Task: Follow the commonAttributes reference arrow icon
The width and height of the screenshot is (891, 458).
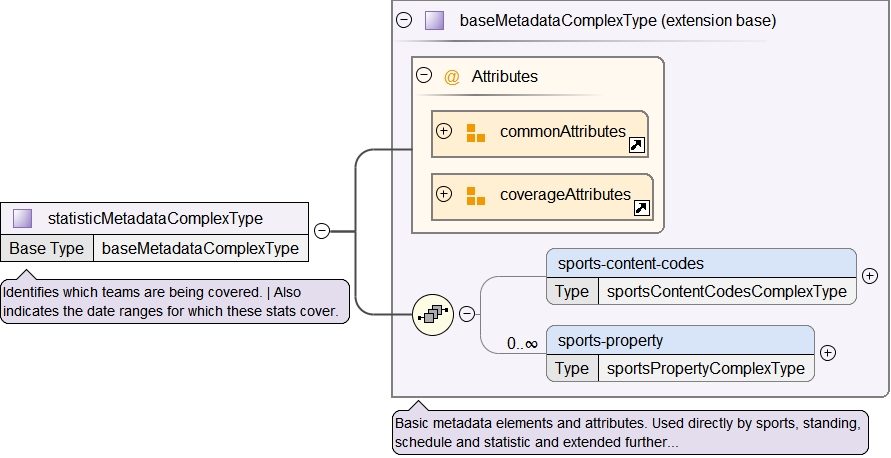Action: pyautogui.click(x=636, y=146)
